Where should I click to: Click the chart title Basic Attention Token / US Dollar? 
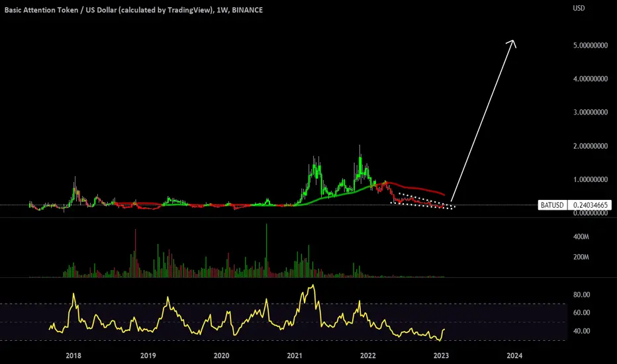coord(133,10)
